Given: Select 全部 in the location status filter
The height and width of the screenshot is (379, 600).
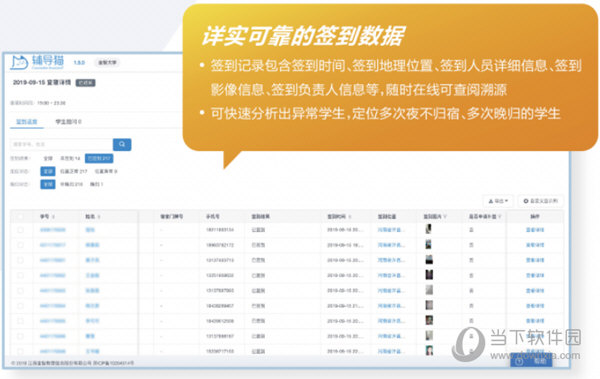Looking at the screenshot, I should coord(48,171).
